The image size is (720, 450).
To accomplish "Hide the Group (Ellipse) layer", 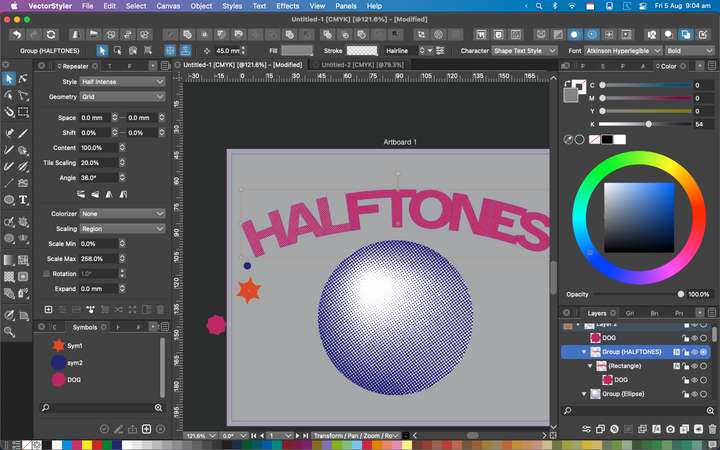I will point(694,394).
